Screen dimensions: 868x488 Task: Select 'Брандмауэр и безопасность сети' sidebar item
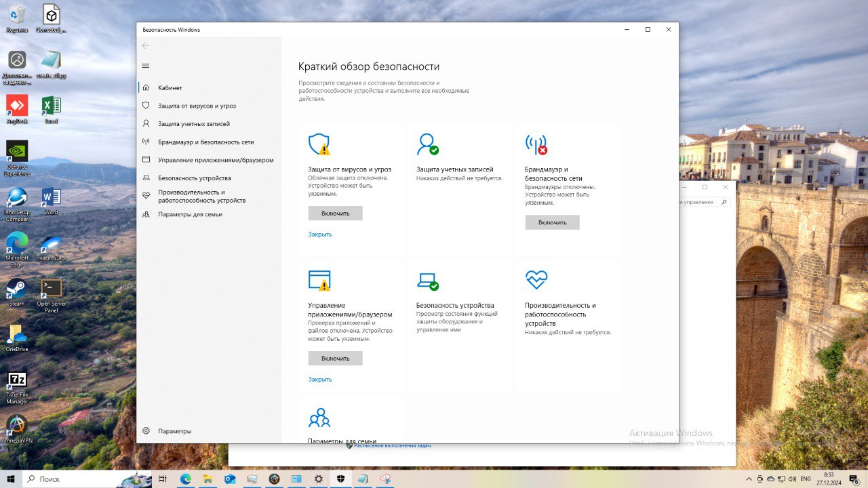click(x=205, y=142)
